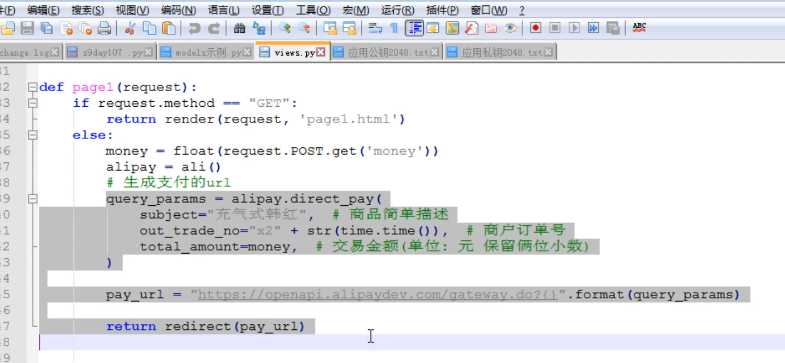Play back the recorded macro icon

[x=574, y=29]
